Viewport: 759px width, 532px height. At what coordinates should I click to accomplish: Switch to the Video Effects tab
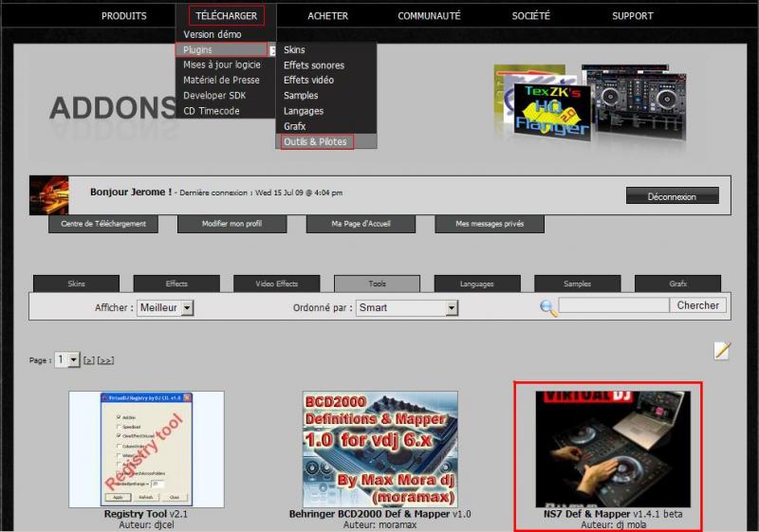click(277, 284)
